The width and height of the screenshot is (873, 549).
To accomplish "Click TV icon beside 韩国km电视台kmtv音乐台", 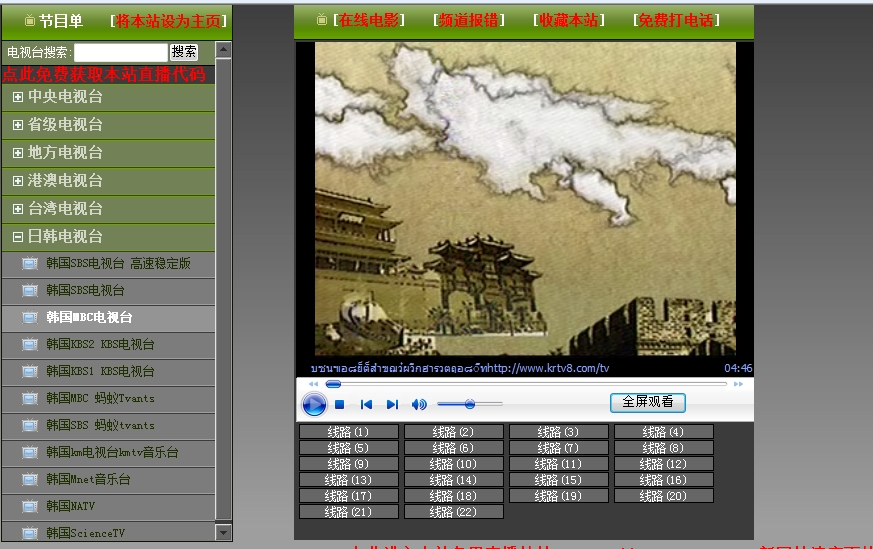I will tap(30, 452).
